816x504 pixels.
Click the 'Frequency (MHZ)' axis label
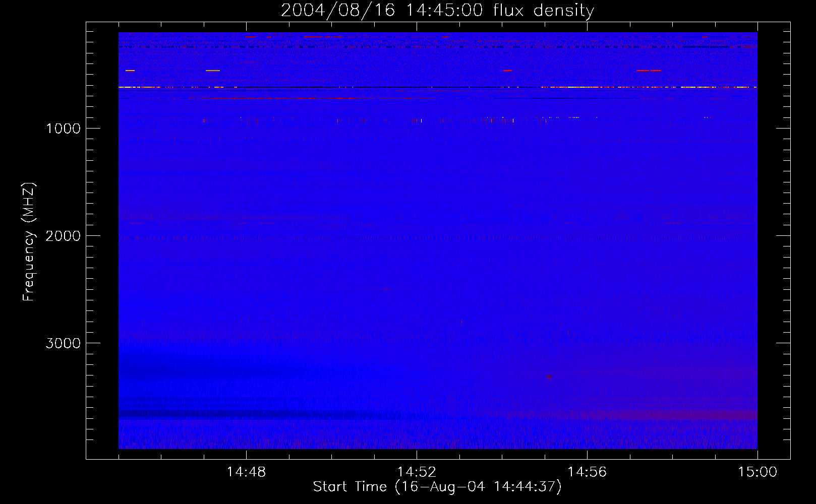[29, 242]
